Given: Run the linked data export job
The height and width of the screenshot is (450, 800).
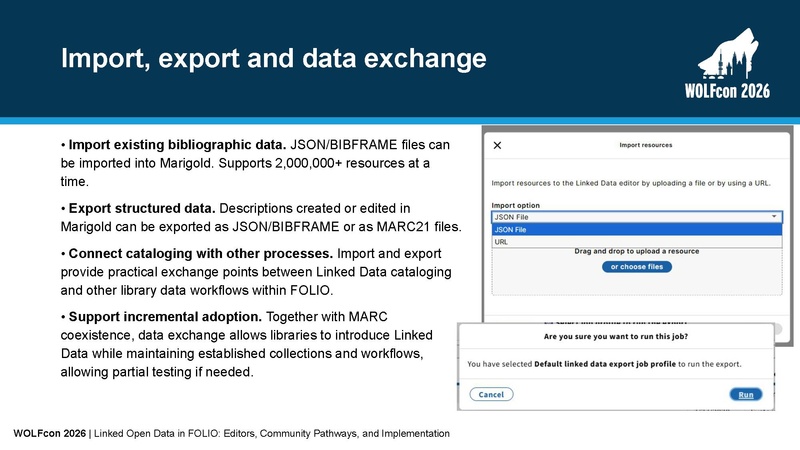Looking at the screenshot, I should (x=746, y=394).
